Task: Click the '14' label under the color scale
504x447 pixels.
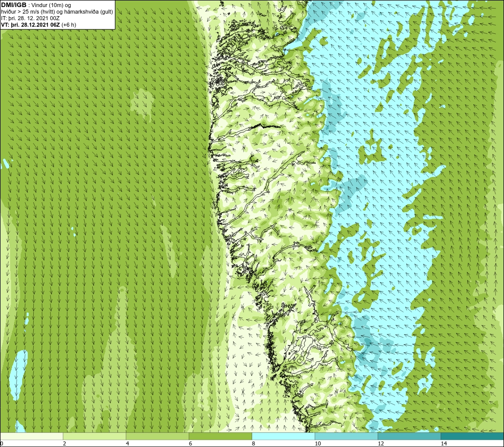Action: (x=444, y=444)
